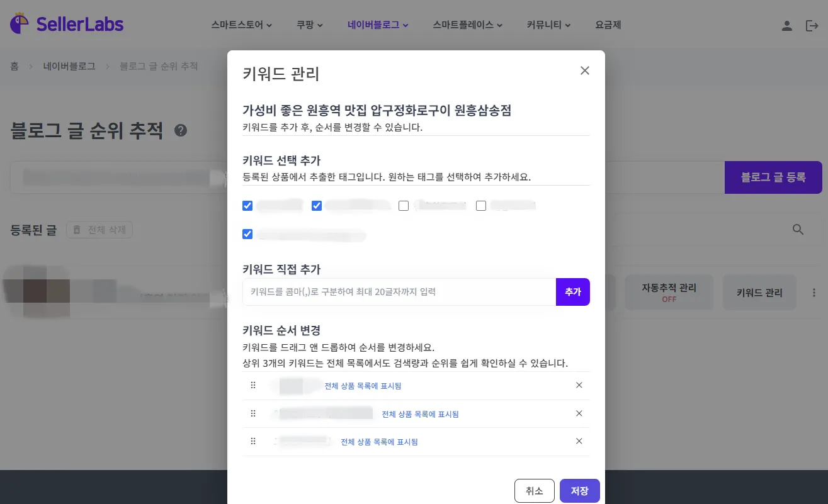Remove the second keyword in the order list
Screen dimensions: 828x504
(579, 413)
